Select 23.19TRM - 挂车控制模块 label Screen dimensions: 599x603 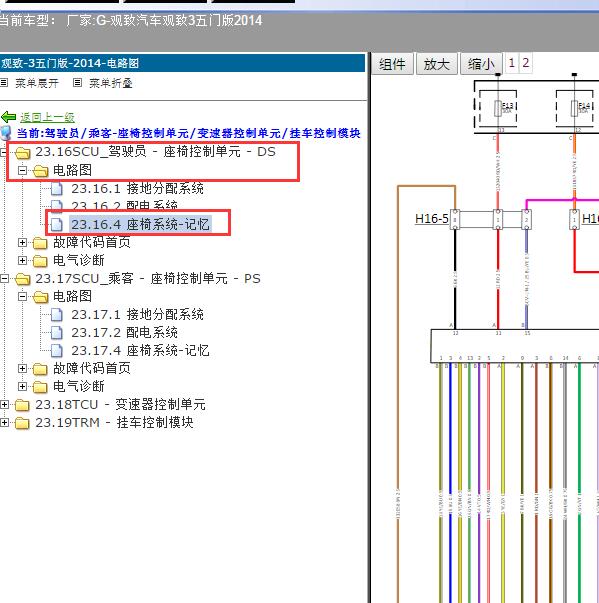tap(114, 422)
